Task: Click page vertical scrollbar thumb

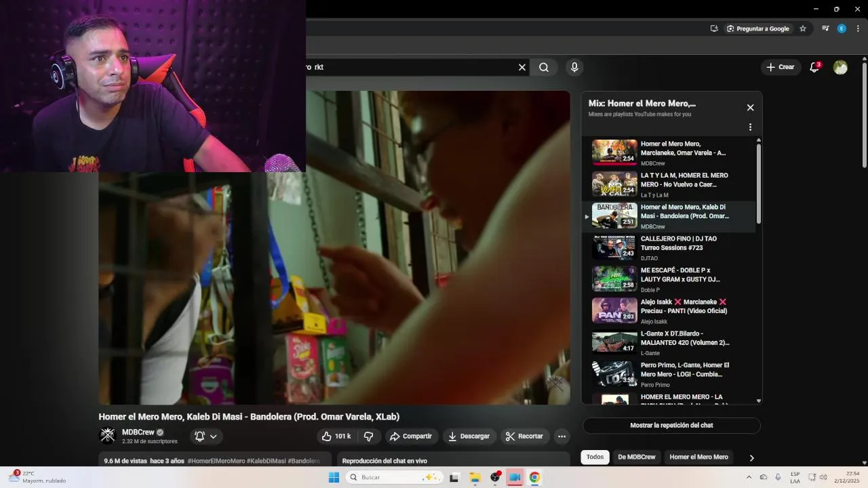Action: [x=865, y=115]
